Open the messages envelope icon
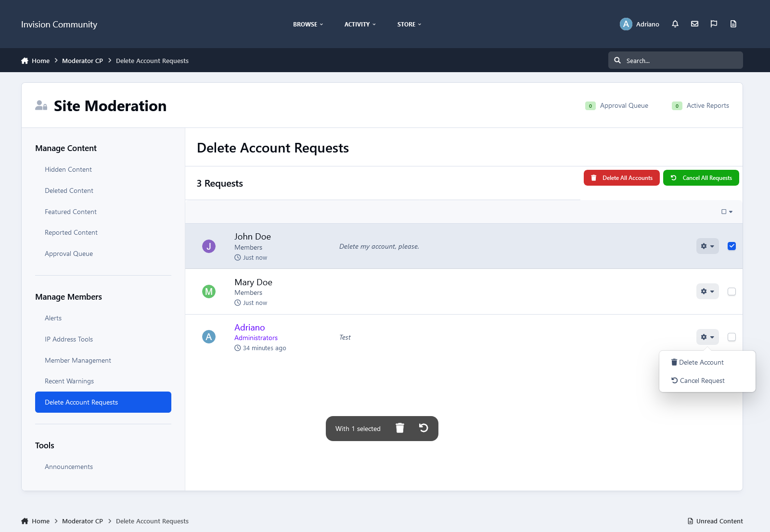The width and height of the screenshot is (770, 532). (694, 24)
